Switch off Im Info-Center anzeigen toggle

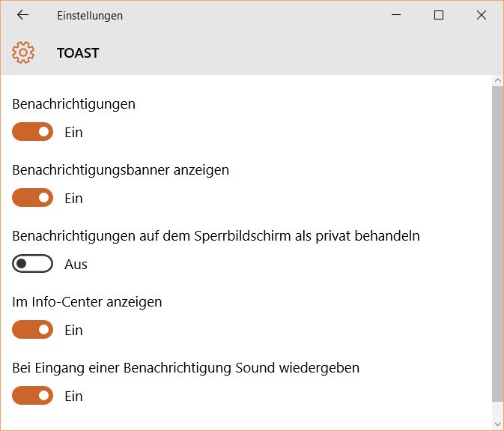pos(33,330)
